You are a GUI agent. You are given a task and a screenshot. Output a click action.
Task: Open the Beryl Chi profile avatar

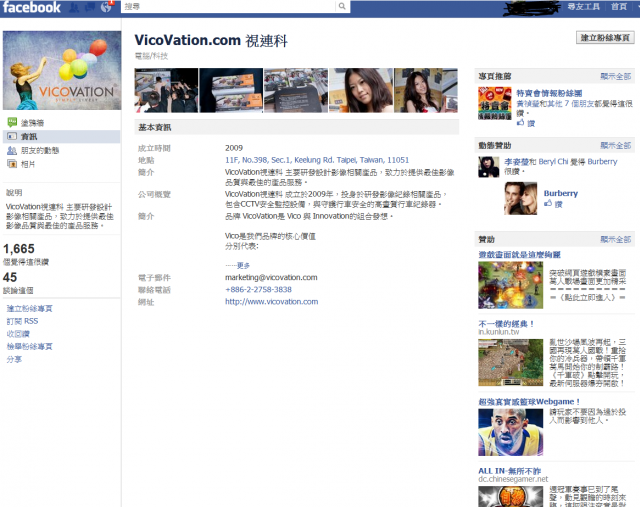click(x=489, y=167)
